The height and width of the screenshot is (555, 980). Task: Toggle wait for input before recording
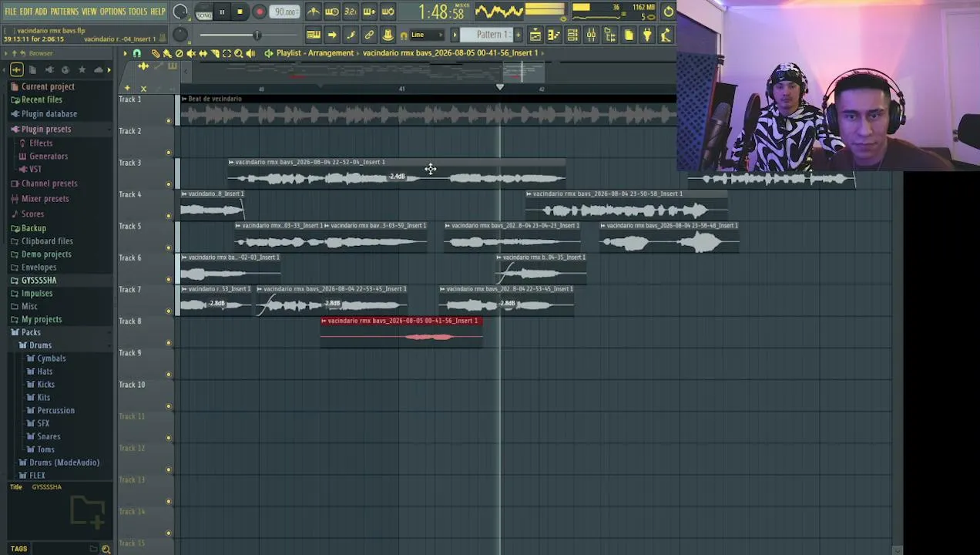tap(331, 12)
